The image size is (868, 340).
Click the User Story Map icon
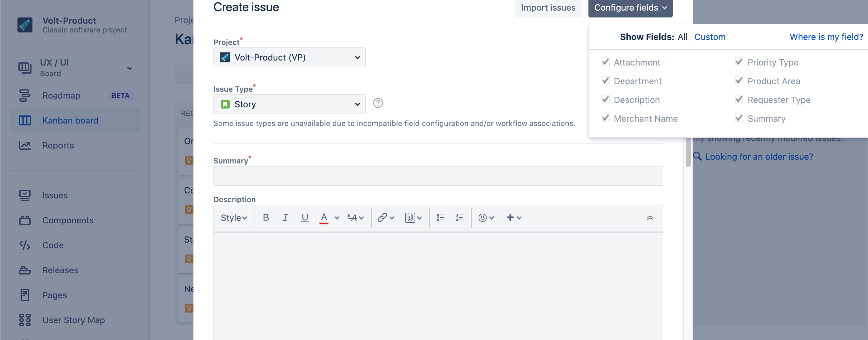click(25, 320)
